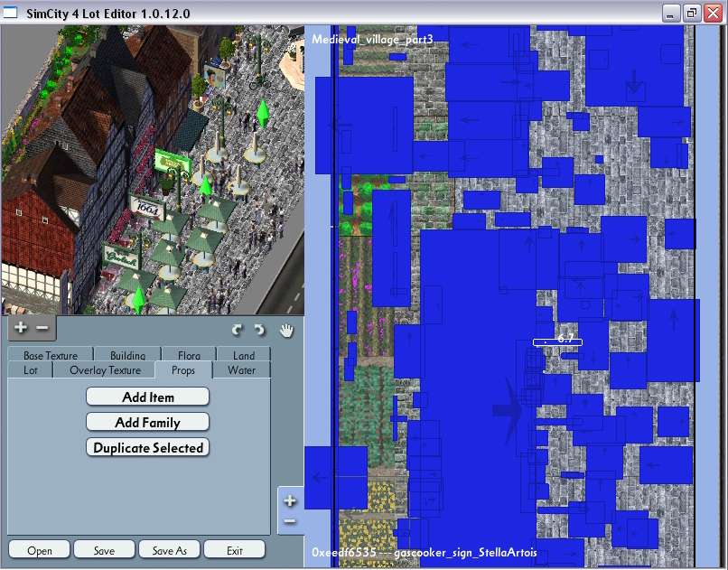Select the highlighted prop labeled 6.7
Image resolution: width=728 pixels, height=570 pixels.
click(557, 341)
